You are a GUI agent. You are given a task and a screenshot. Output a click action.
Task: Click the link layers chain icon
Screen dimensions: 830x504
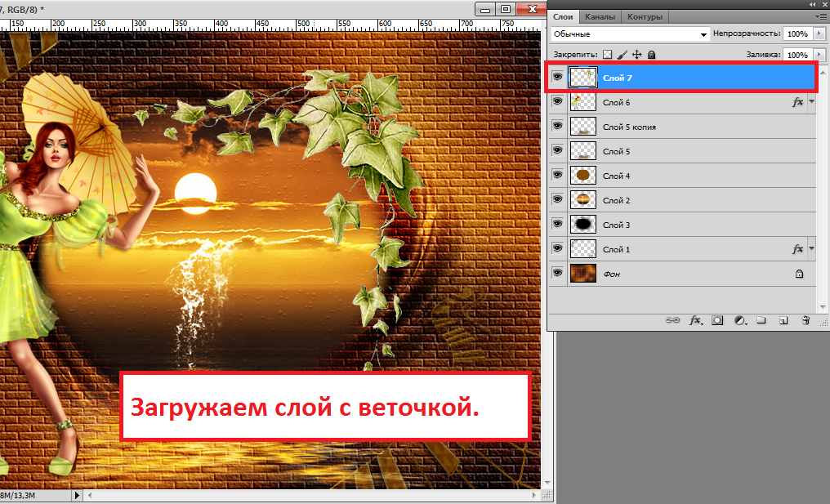coord(672,321)
